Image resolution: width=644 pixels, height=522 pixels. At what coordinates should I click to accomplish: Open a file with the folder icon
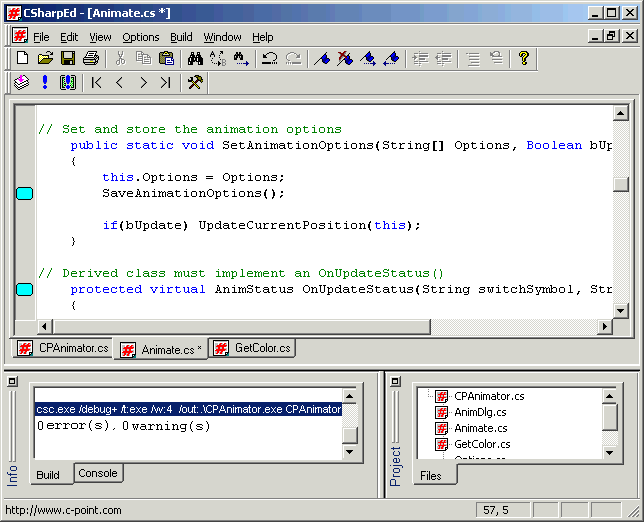click(45, 59)
